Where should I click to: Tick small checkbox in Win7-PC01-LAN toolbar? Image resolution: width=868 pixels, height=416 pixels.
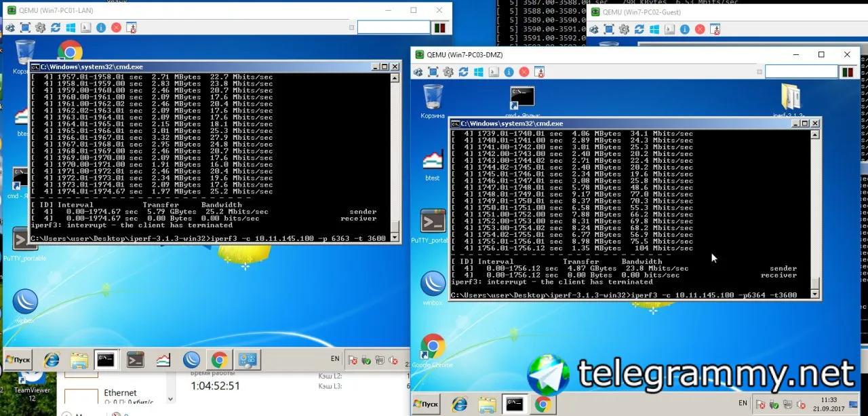[x=351, y=28]
